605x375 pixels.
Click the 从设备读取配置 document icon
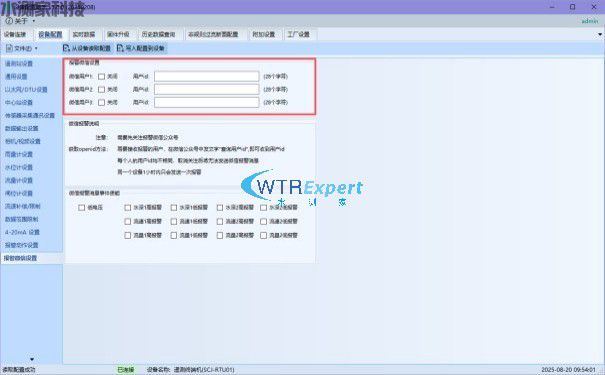[x=66, y=48]
